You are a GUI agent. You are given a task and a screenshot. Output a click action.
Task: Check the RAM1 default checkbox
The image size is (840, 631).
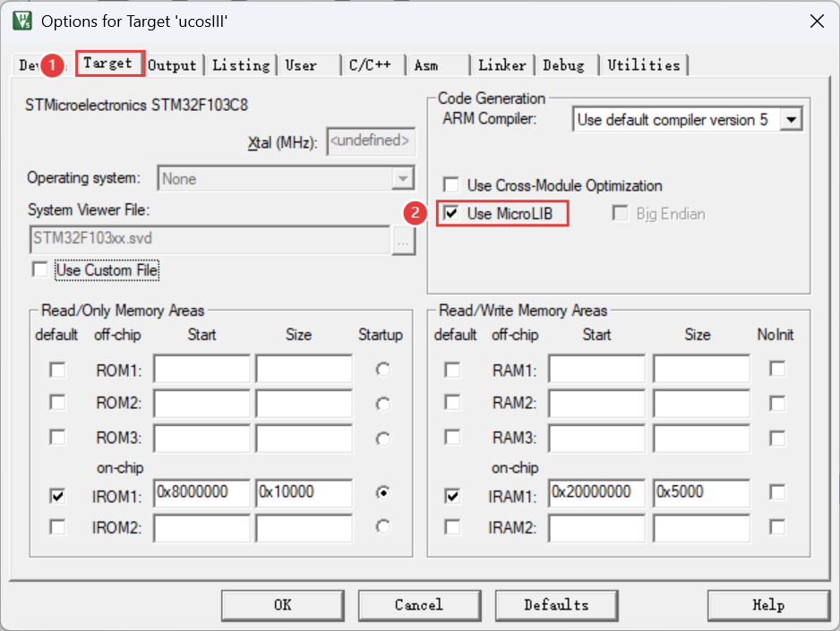pyautogui.click(x=452, y=370)
